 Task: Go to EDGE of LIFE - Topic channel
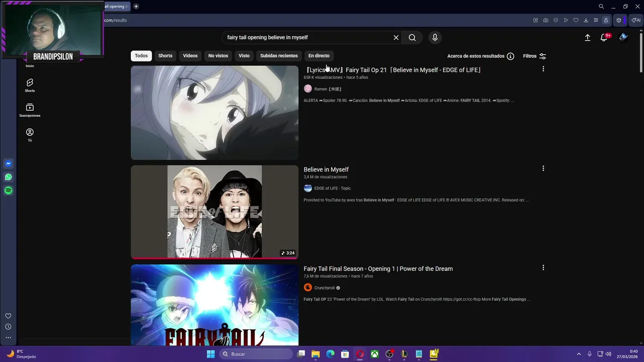(x=333, y=189)
